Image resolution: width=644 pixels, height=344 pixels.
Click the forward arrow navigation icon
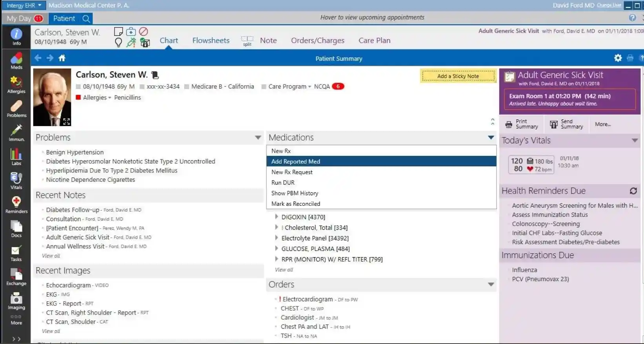(x=50, y=58)
